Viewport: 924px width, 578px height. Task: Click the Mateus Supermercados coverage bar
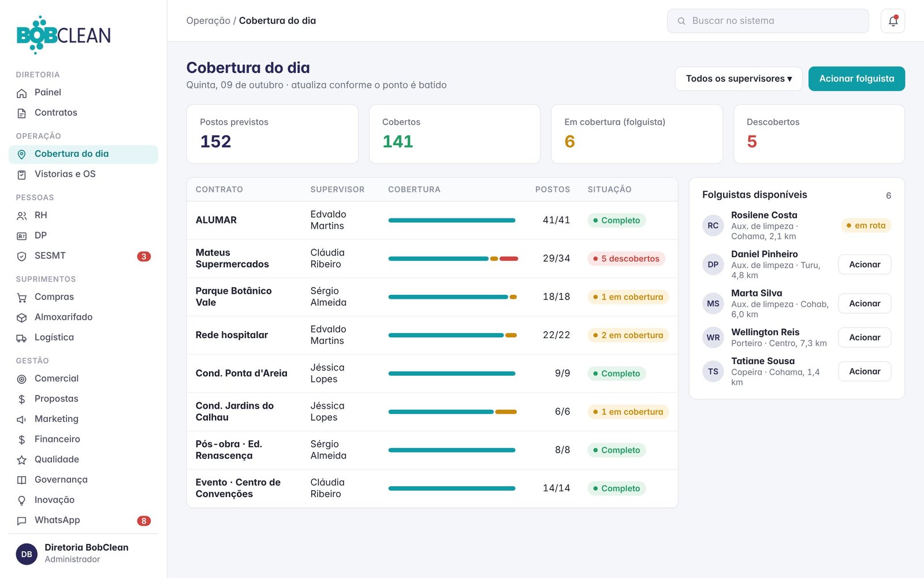pos(453,259)
